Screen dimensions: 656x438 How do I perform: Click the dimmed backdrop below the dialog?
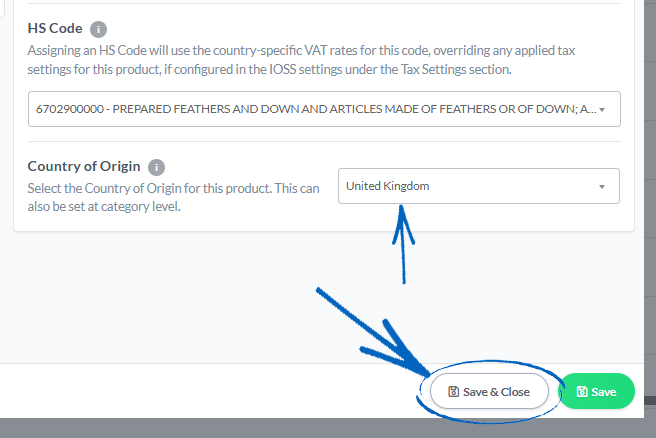tap(328, 428)
